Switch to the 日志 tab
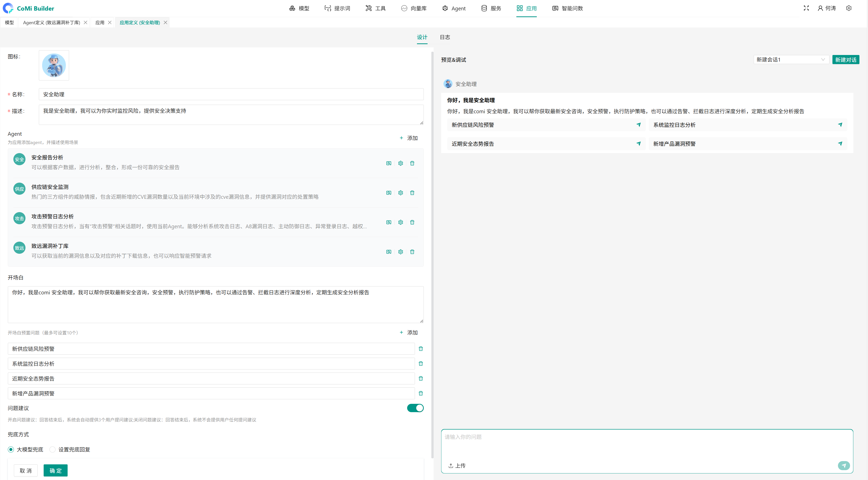This screenshot has height=480, width=868. point(445,37)
